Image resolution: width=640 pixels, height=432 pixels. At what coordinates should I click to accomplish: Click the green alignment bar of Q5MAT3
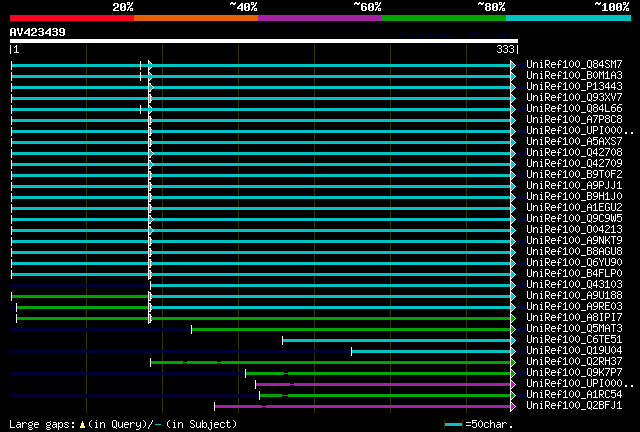point(351,330)
